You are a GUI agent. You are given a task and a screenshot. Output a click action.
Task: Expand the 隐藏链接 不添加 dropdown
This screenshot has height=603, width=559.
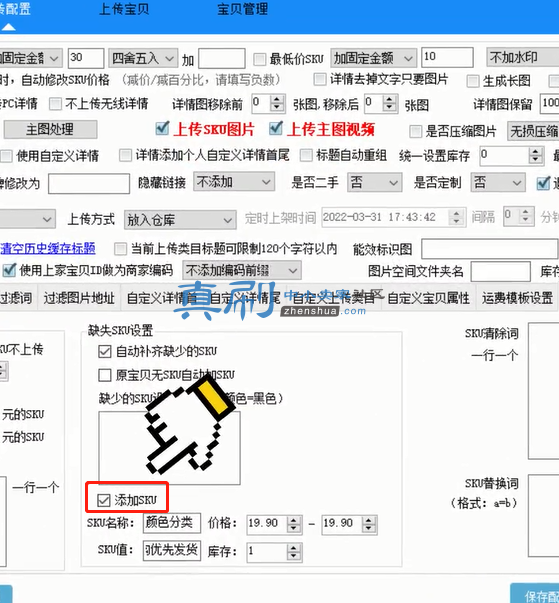(x=234, y=182)
